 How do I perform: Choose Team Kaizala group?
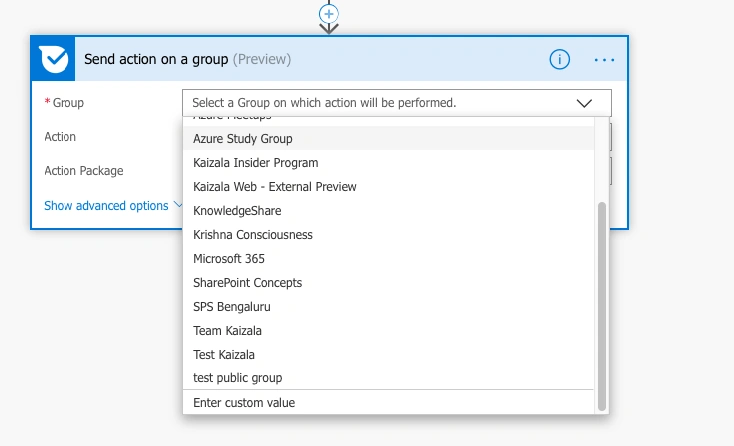tap(389, 330)
